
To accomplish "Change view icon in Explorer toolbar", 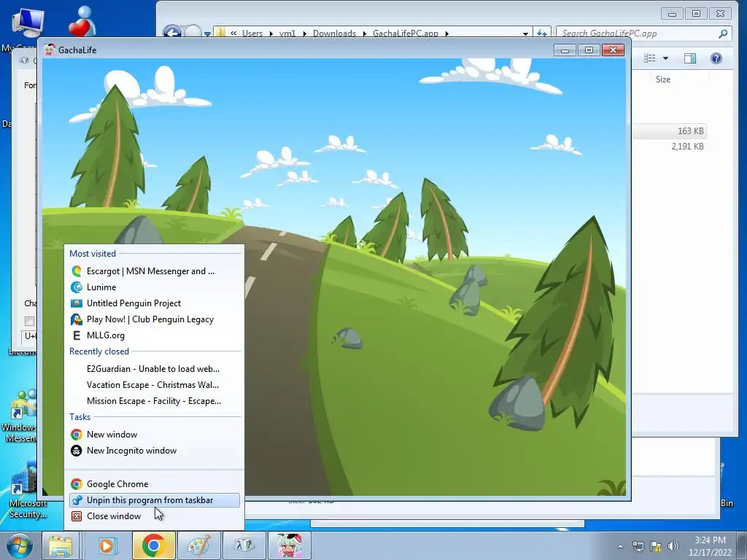I will click(x=650, y=58).
